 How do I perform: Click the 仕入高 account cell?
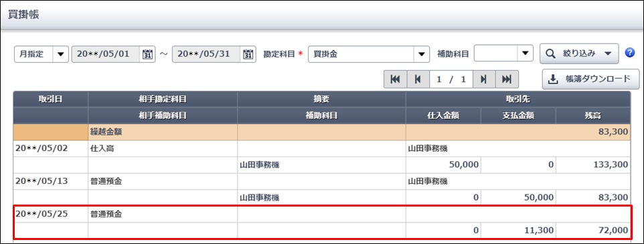[x=102, y=148]
